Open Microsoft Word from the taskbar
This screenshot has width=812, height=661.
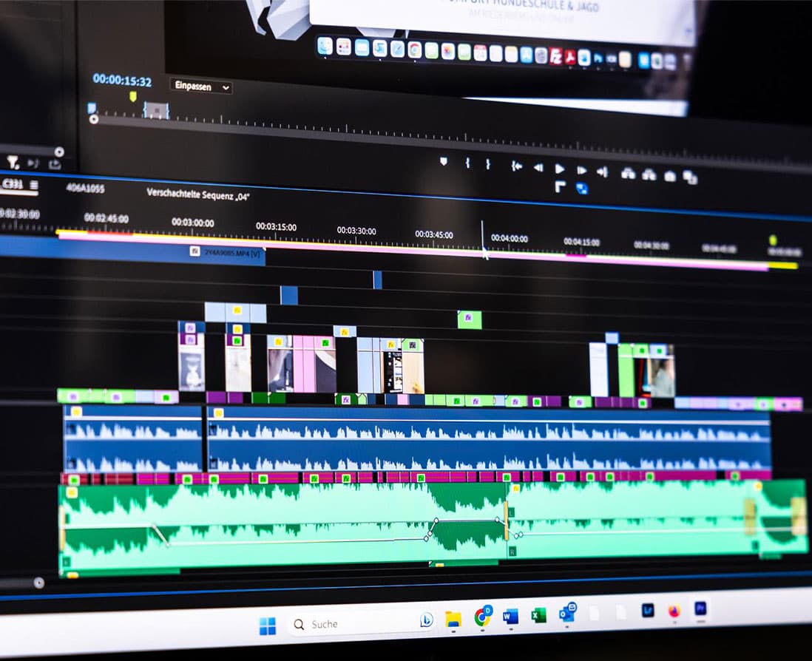click(x=510, y=616)
